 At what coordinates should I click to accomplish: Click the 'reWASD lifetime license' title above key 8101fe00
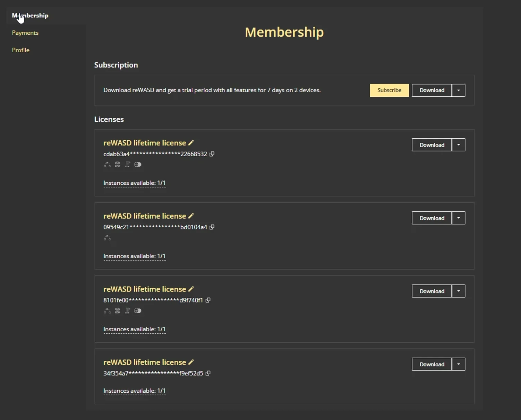pyautogui.click(x=145, y=289)
